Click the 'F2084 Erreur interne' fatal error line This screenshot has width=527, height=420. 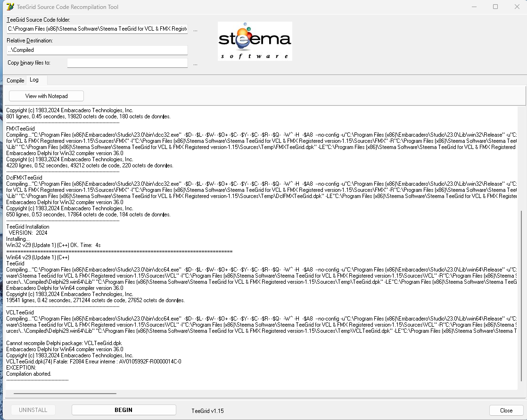pyautogui.click(x=94, y=362)
